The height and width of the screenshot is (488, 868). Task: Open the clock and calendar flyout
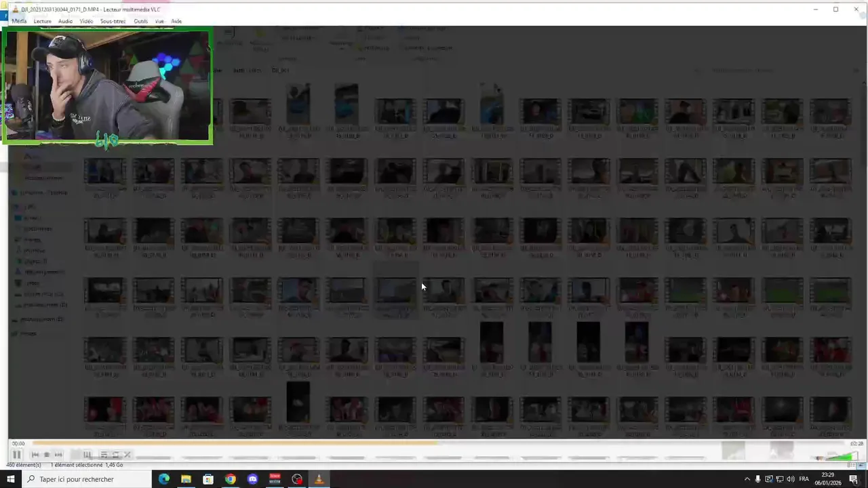(828, 479)
